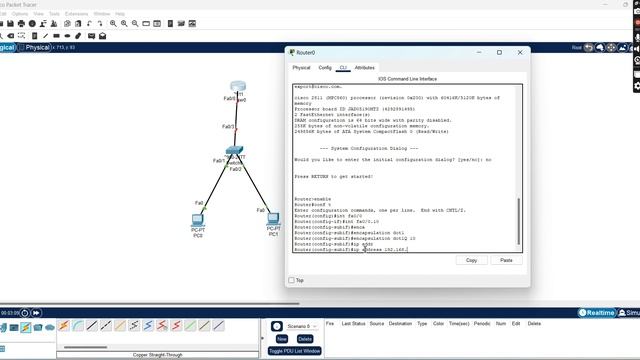Image resolution: width=640 pixels, height=360 pixels.
Task: Open the Help menu
Action: click(x=120, y=14)
